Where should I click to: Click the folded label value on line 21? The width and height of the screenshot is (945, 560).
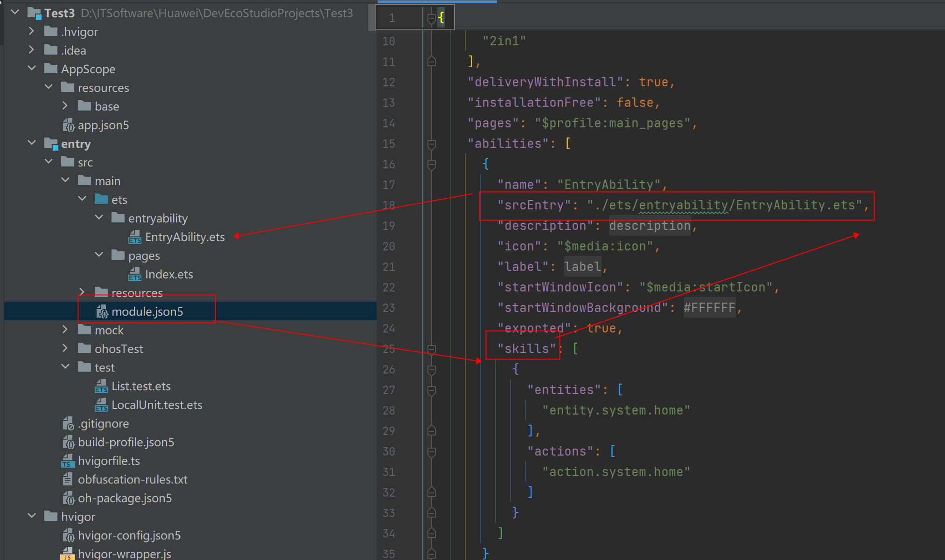pos(583,267)
